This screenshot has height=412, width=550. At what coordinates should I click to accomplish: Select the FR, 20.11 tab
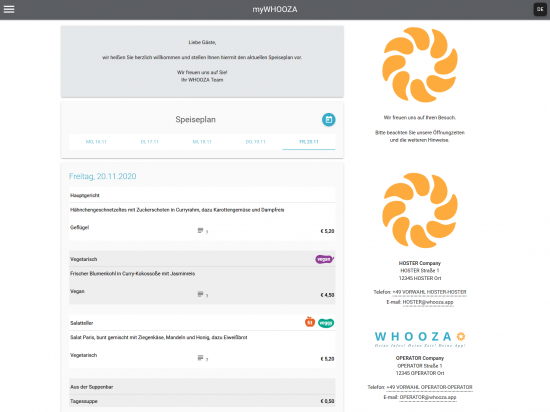point(309,142)
